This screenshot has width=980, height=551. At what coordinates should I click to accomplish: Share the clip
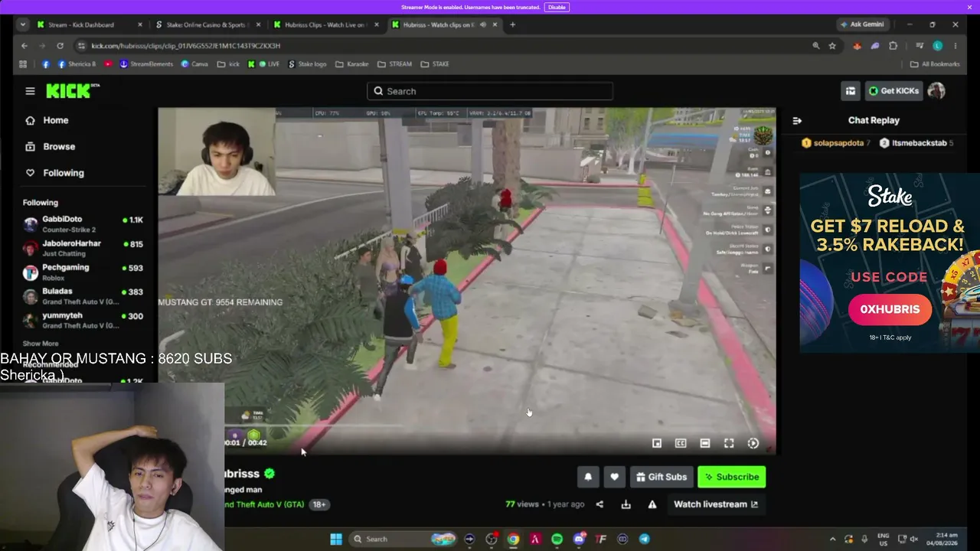point(599,504)
